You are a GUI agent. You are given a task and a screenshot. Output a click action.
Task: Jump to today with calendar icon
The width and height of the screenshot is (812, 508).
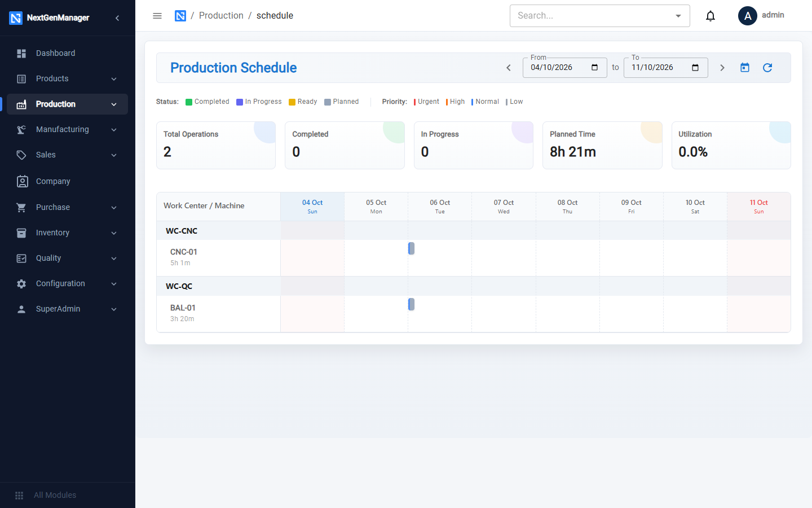745,68
